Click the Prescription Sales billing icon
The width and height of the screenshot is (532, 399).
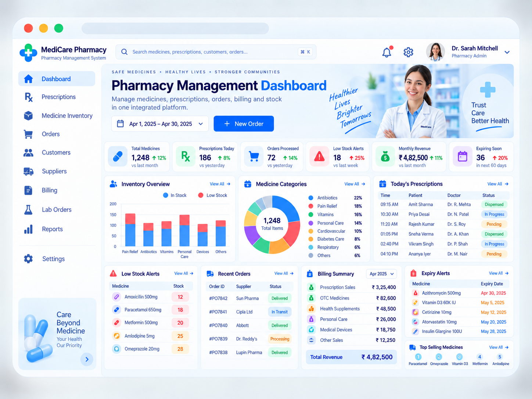point(311,287)
